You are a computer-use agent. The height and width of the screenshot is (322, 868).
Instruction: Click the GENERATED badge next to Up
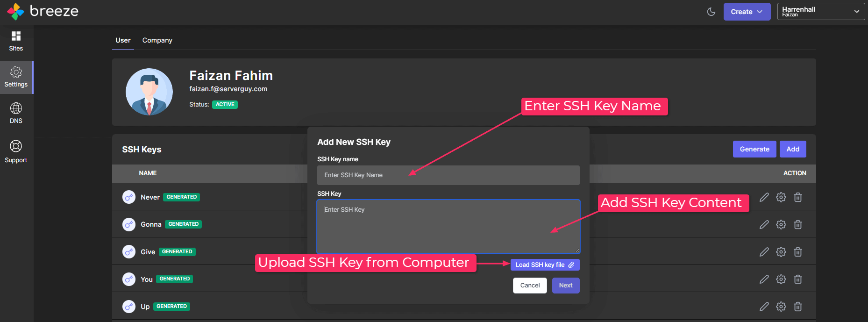pos(171,307)
